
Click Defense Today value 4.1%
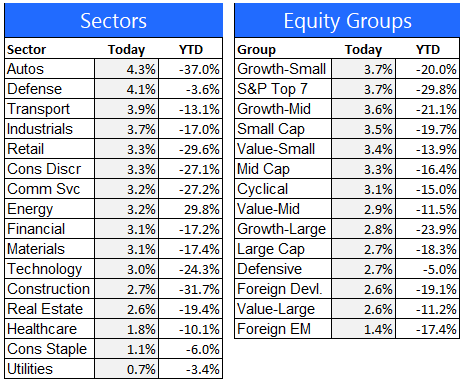click(x=127, y=89)
